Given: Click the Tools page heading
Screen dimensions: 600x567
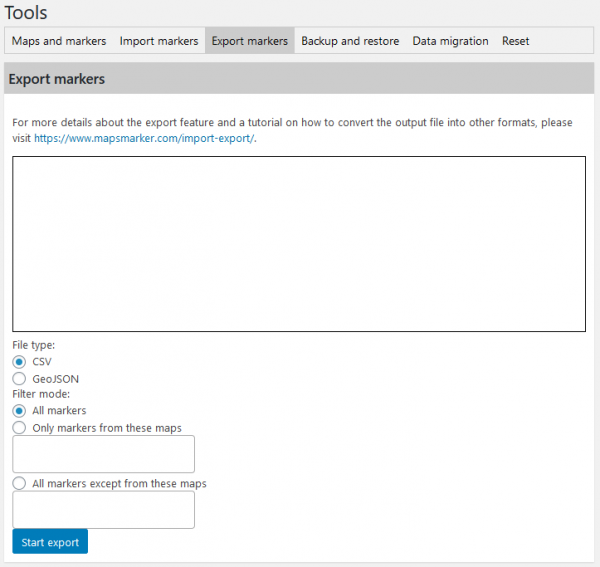Looking at the screenshot, I should click(26, 12).
